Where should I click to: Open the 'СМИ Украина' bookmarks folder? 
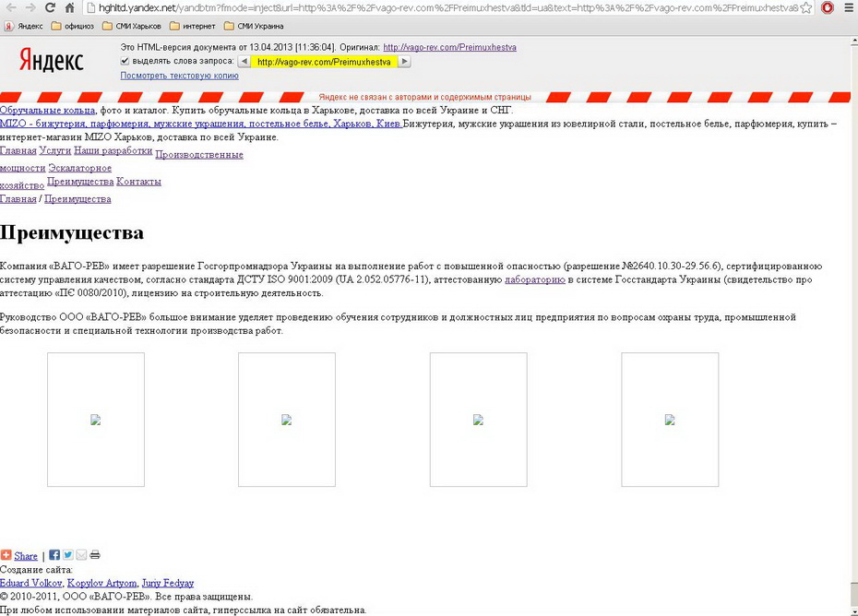[253, 26]
